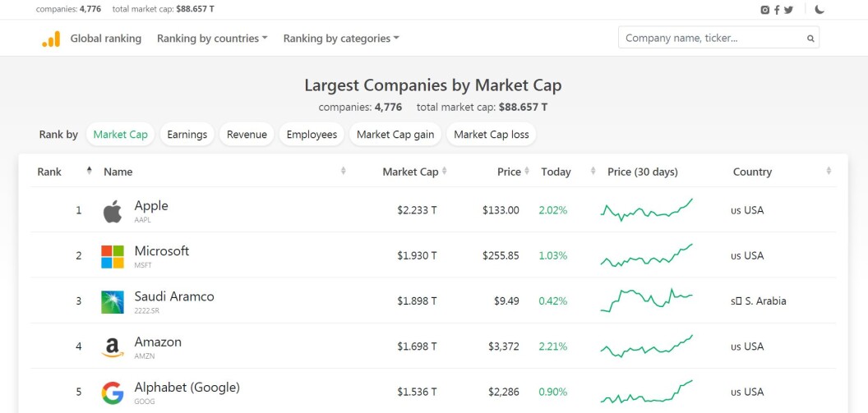Click the Apple logo icon

pyautogui.click(x=113, y=212)
